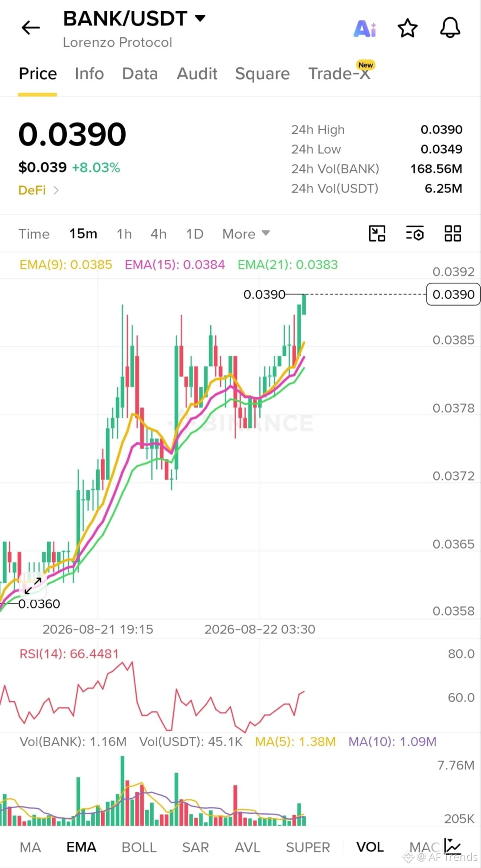
Task: Select the 1D interval
Action: point(195,234)
